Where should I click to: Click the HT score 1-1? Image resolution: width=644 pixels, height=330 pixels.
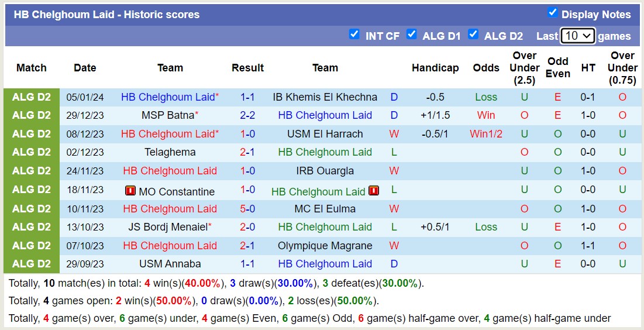click(x=588, y=246)
